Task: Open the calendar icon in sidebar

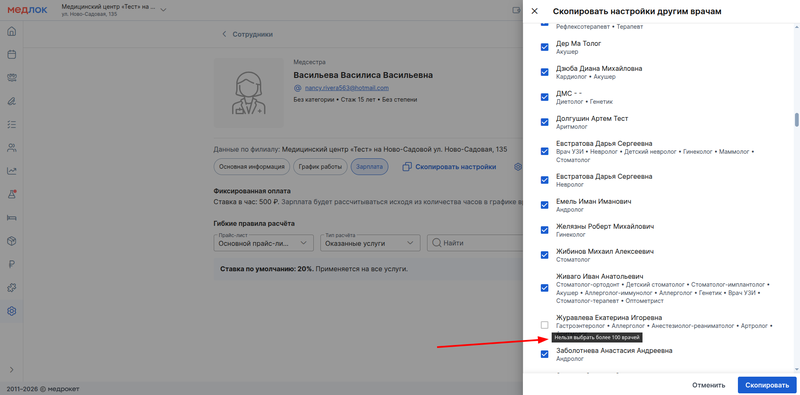Action: tap(11, 55)
